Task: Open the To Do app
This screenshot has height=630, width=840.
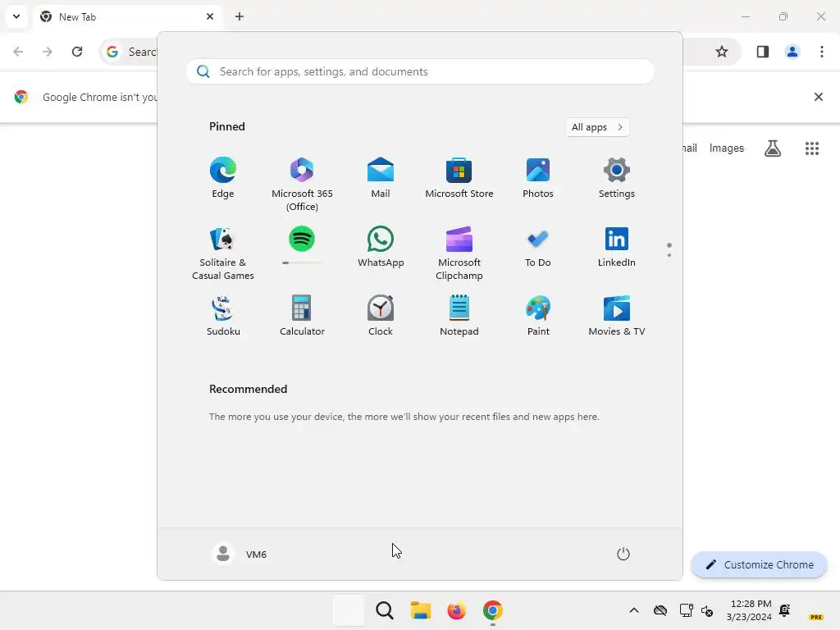Action: [x=538, y=247]
